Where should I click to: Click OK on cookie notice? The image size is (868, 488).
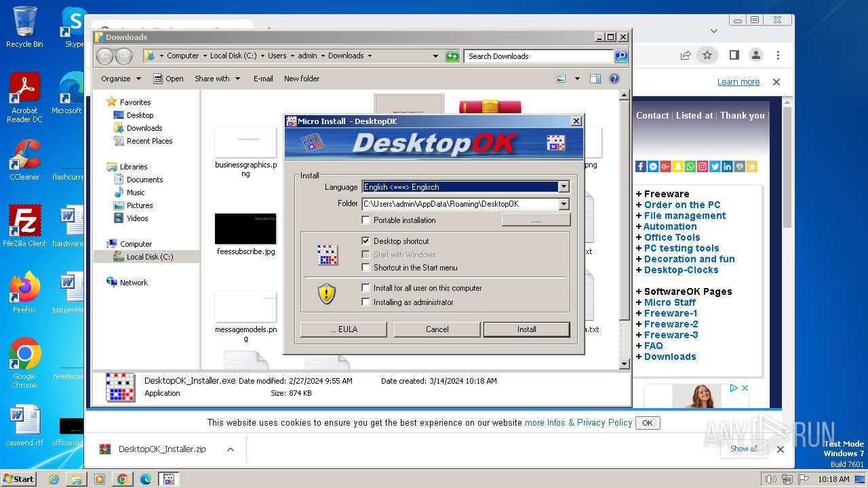point(648,423)
